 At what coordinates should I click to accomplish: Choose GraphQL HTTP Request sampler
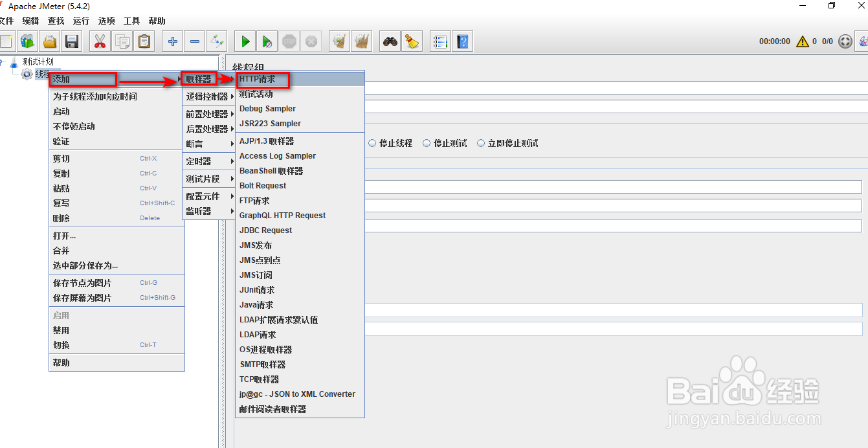(x=300, y=216)
